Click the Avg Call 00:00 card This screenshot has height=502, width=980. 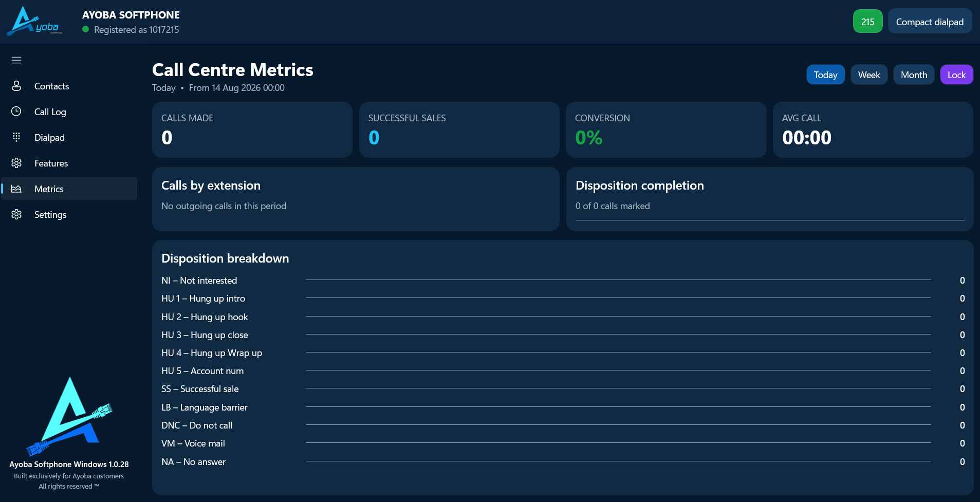(873, 129)
